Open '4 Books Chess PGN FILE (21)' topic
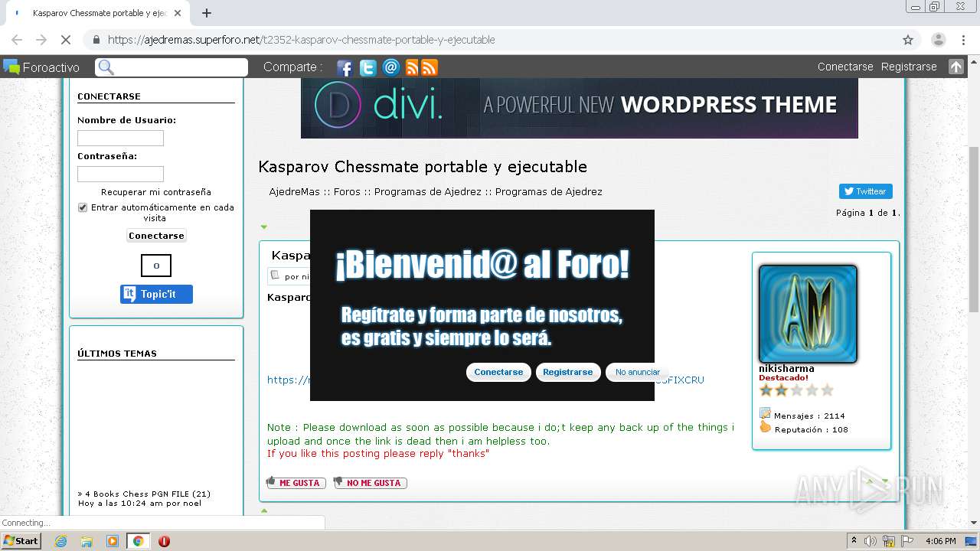The image size is (980, 551). click(x=148, y=494)
